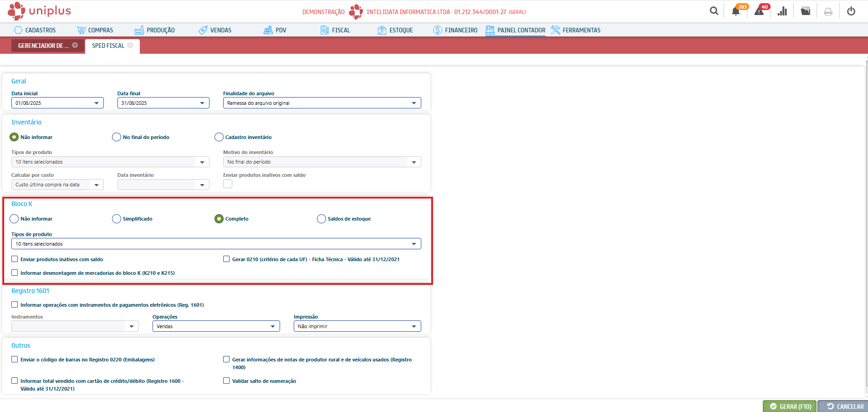Click the Fiscal document icon
This screenshot has width=868, height=412.
click(x=325, y=30)
